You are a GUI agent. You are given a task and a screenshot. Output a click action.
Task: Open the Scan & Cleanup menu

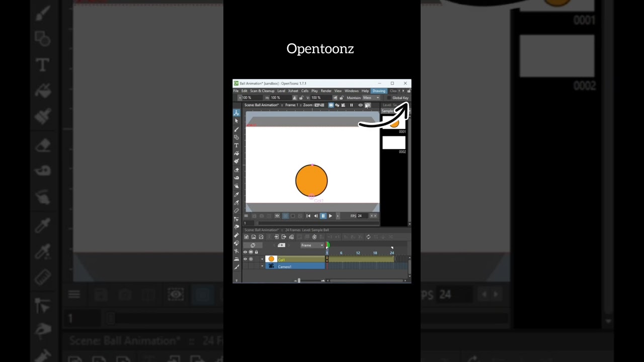[x=262, y=91]
